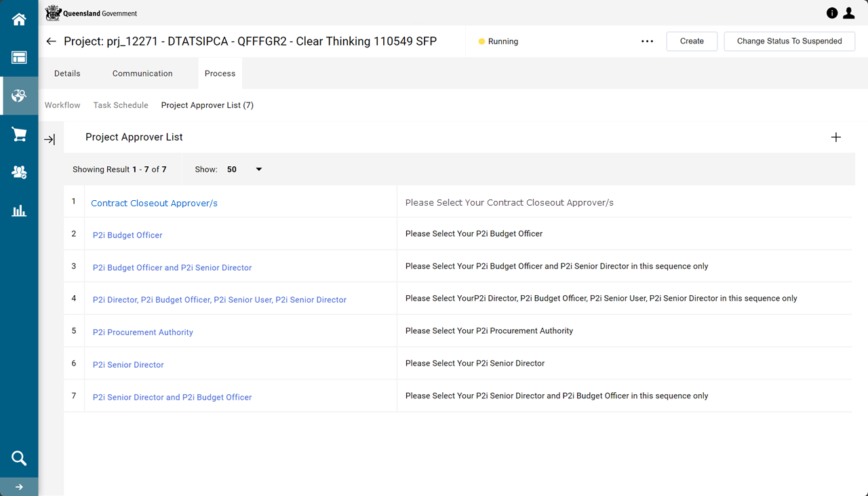Open Contract Closeout Approver/s link
868x496 pixels.
point(154,203)
